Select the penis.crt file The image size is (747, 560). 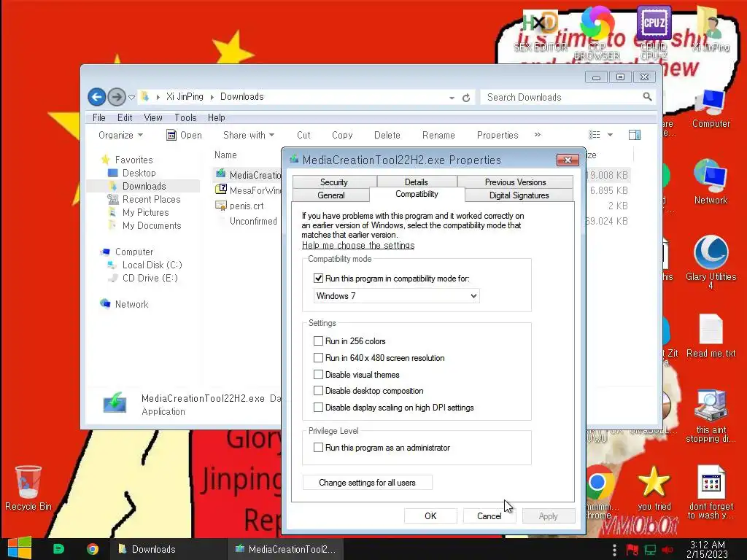click(247, 206)
